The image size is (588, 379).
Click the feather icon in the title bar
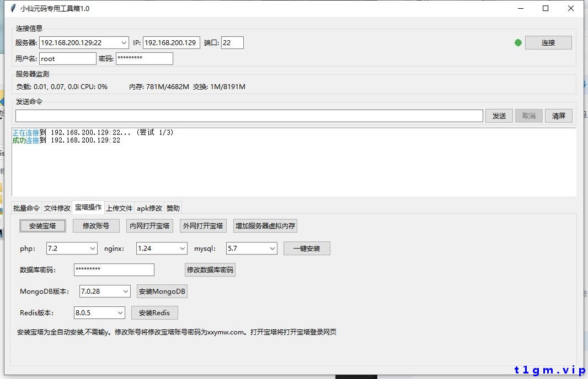tap(12, 8)
